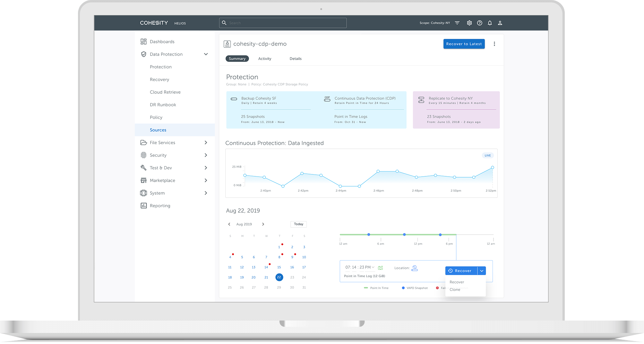Open Cloud Retrieve in the sidebar
Viewport: 644px width, 344px height.
coord(165,92)
